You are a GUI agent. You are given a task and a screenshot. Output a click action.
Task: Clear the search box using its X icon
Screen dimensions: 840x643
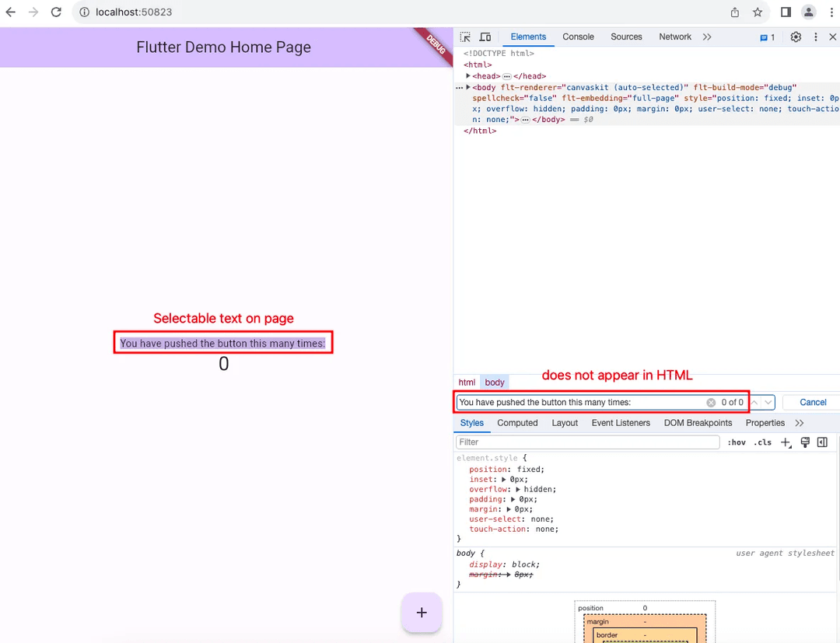(x=710, y=402)
